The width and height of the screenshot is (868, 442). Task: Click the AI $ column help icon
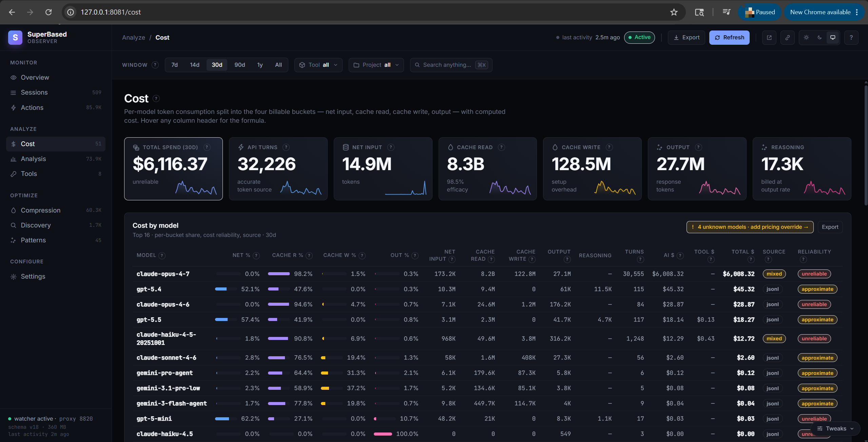(680, 256)
